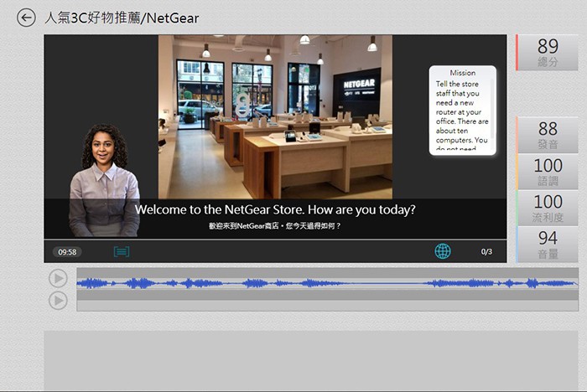587x392 pixels.
Task: Click the Mission instruction card
Action: pos(460,111)
